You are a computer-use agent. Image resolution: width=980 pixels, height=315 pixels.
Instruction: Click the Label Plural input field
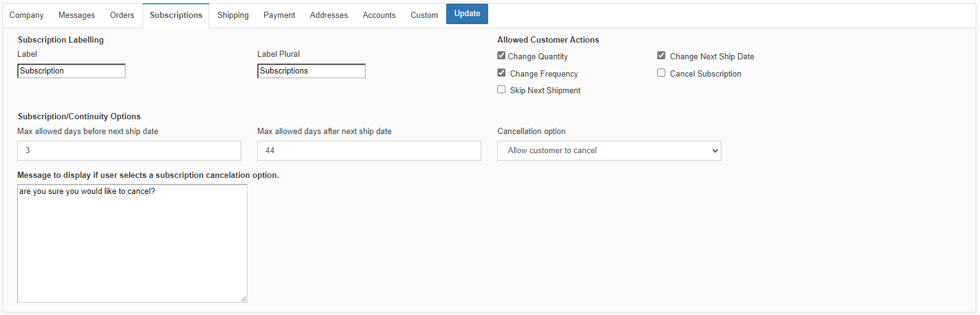coord(312,71)
